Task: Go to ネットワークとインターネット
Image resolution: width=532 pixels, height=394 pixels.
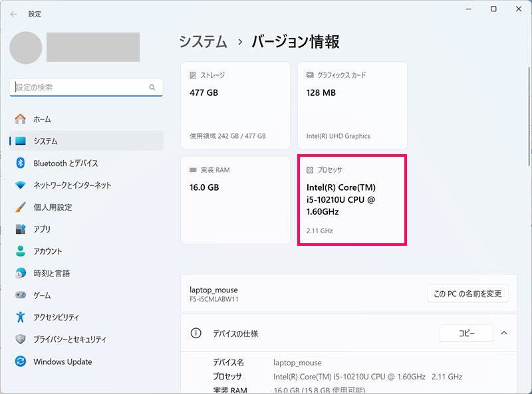Action: [x=86, y=185]
